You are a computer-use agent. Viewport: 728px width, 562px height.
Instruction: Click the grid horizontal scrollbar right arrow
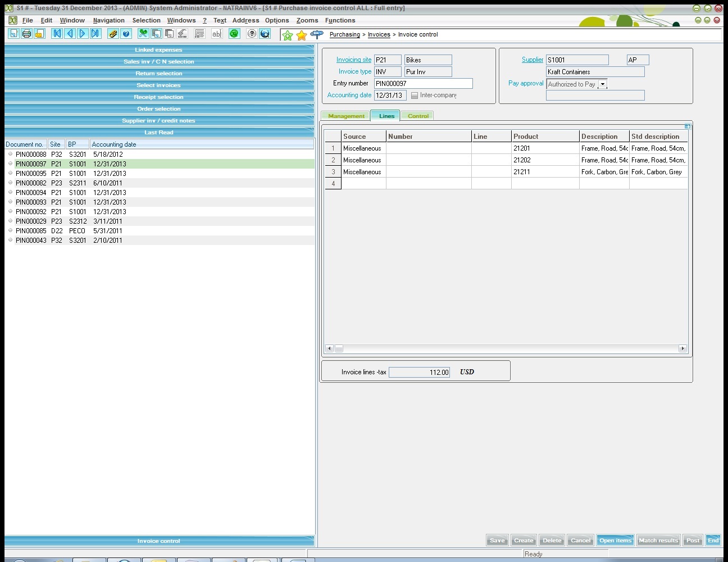(683, 348)
